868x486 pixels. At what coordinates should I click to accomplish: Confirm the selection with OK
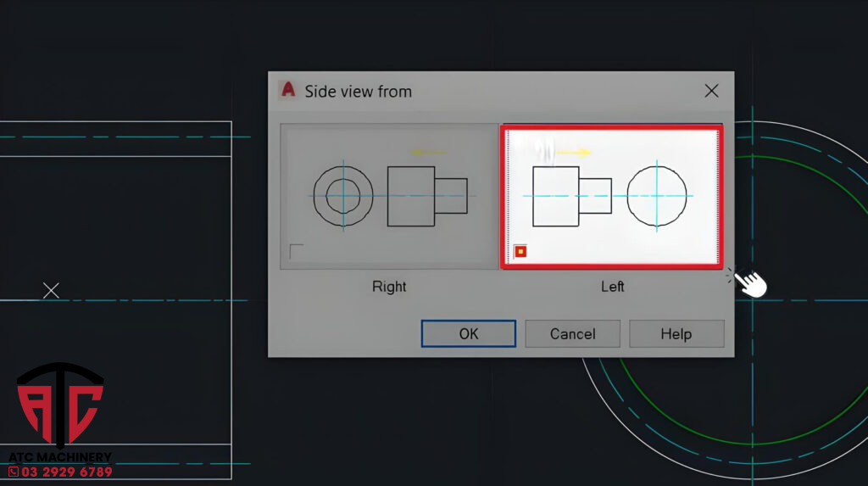click(468, 333)
